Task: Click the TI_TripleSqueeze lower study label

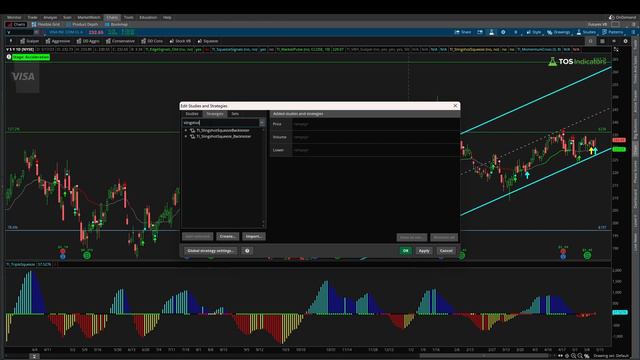Action: coord(29,264)
